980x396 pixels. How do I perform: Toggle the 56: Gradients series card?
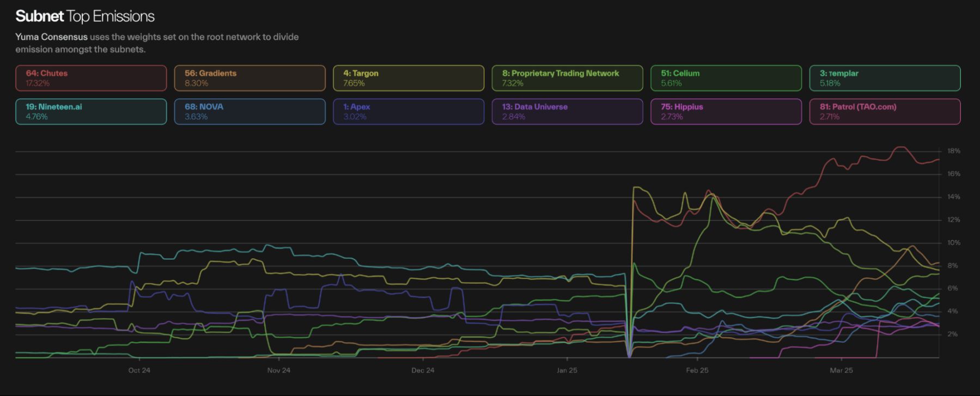pos(249,78)
